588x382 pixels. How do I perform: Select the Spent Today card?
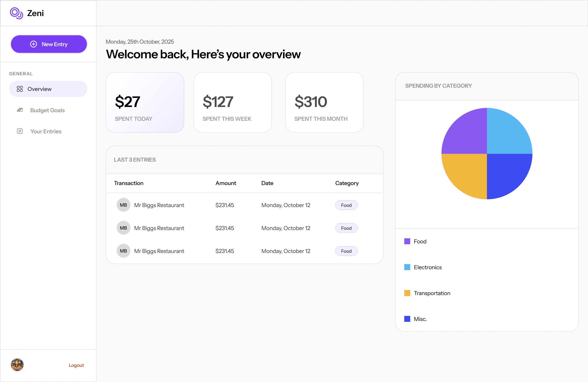[145, 102]
